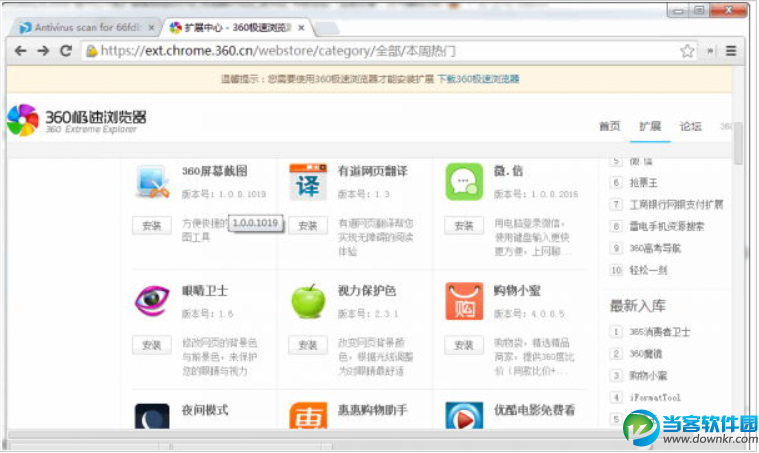Viewport: 759px width, 453px height.
Task: Click the 下载360极速浏览器 link
Action: coord(478,79)
